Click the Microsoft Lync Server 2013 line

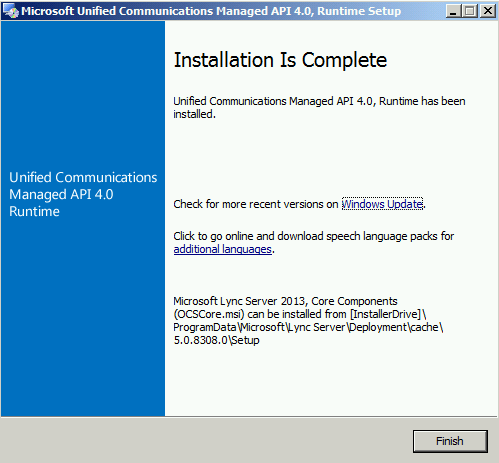click(x=285, y=301)
